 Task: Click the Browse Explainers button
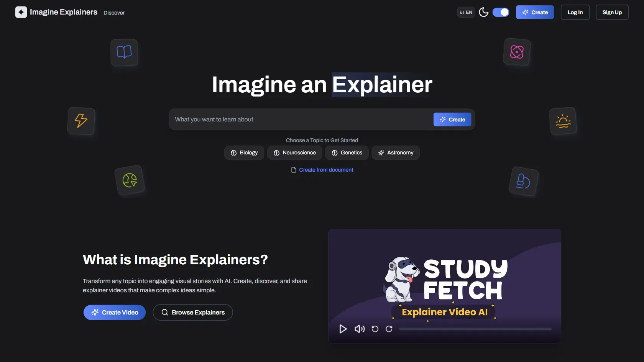tap(193, 312)
